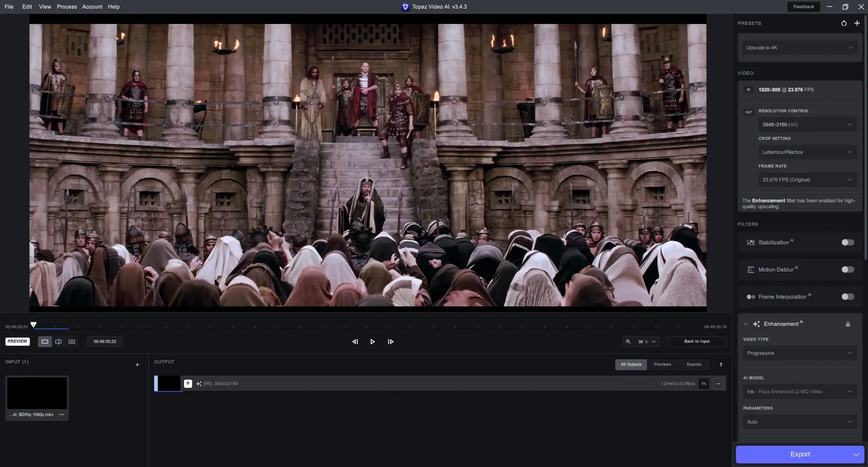Click the Enhancement lock icon
Viewport: 868px width, 467px height.
point(848,324)
